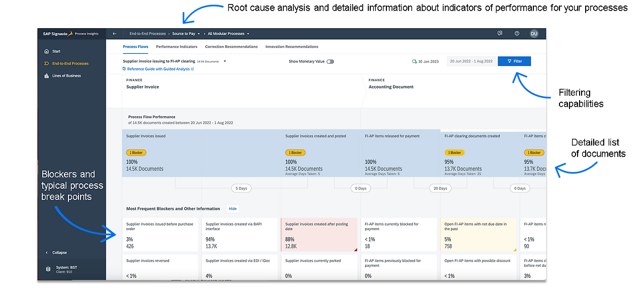
Task: Open FI-AP items currently blocked for payment card
Action: 399,235
